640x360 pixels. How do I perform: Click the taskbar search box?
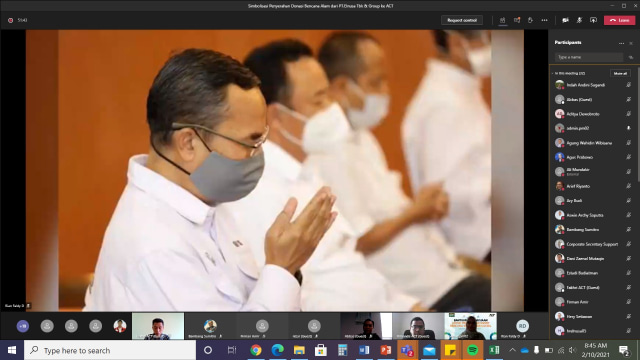[110, 350]
